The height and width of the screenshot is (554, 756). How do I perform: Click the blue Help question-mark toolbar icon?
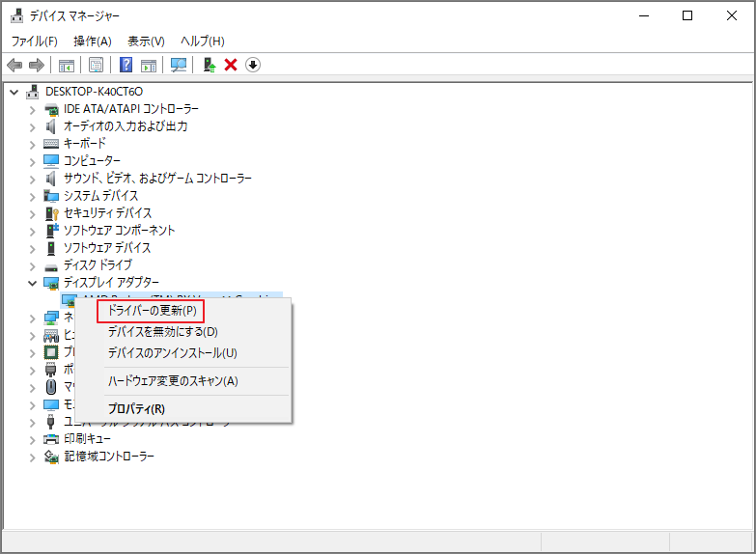tap(126, 65)
